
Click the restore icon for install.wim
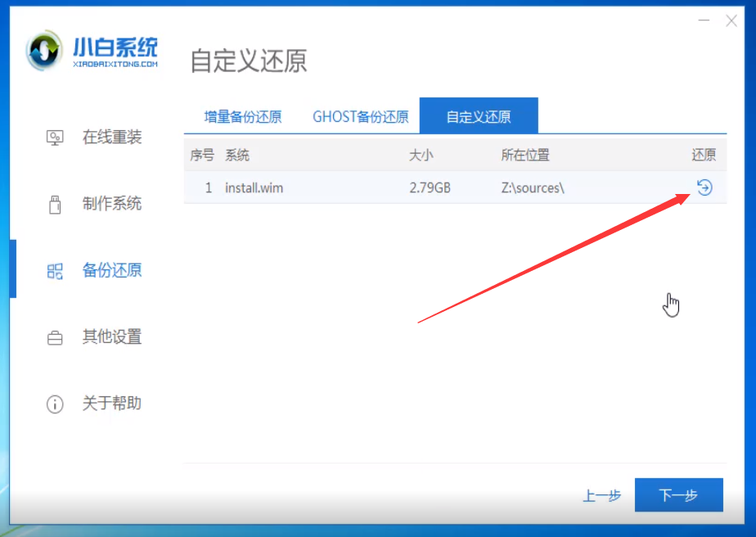pos(704,187)
